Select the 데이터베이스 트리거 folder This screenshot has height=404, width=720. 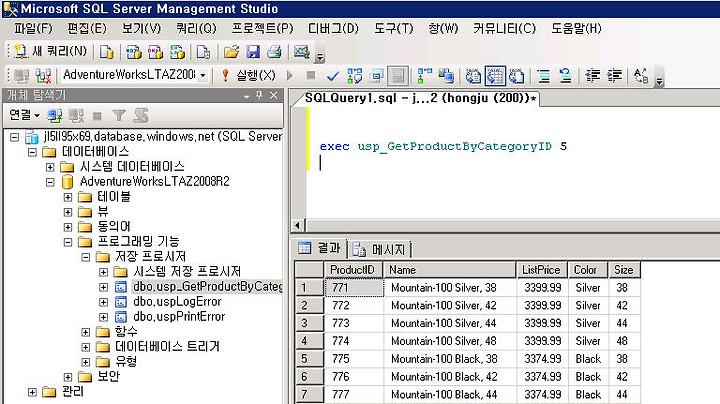pos(167,347)
